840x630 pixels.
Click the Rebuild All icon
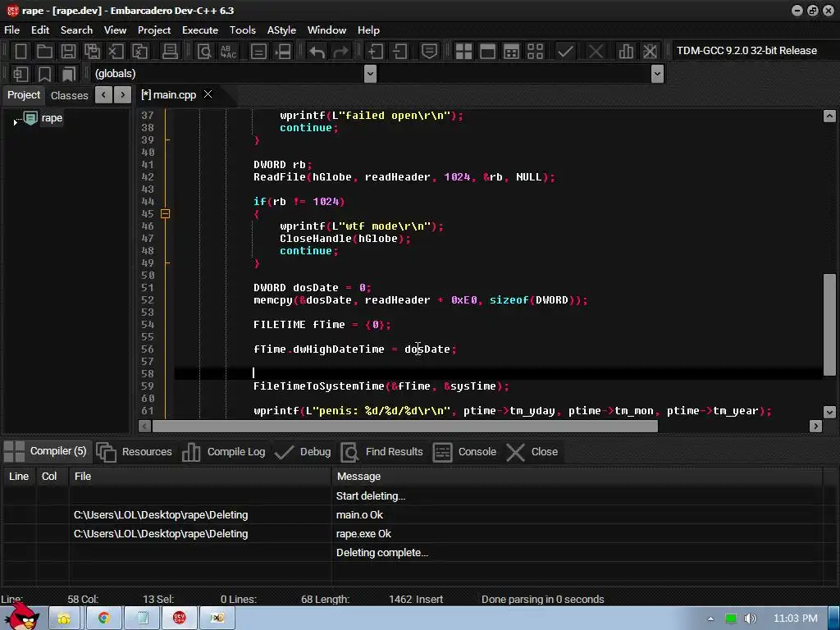pyautogui.click(x=535, y=52)
